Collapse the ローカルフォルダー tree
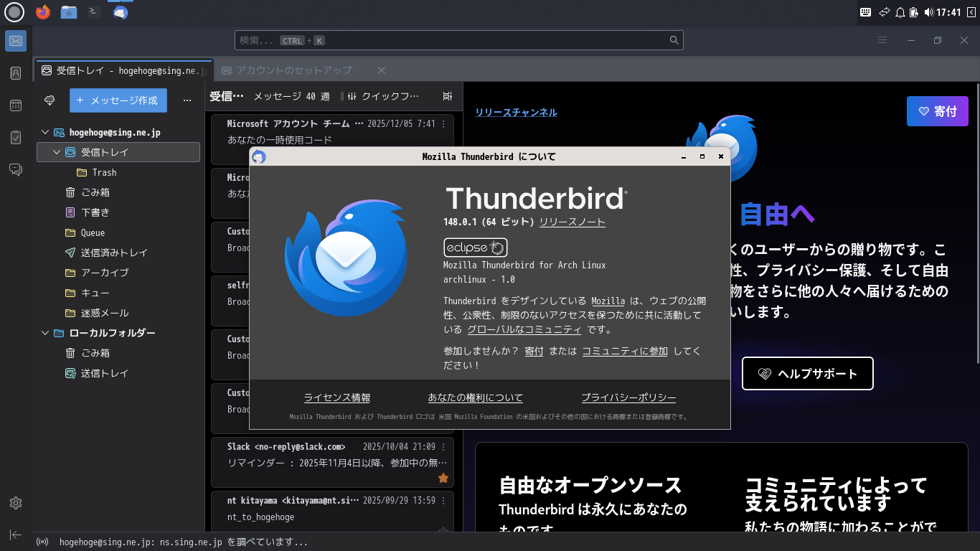Screen dimensions: 980x551 [45, 333]
